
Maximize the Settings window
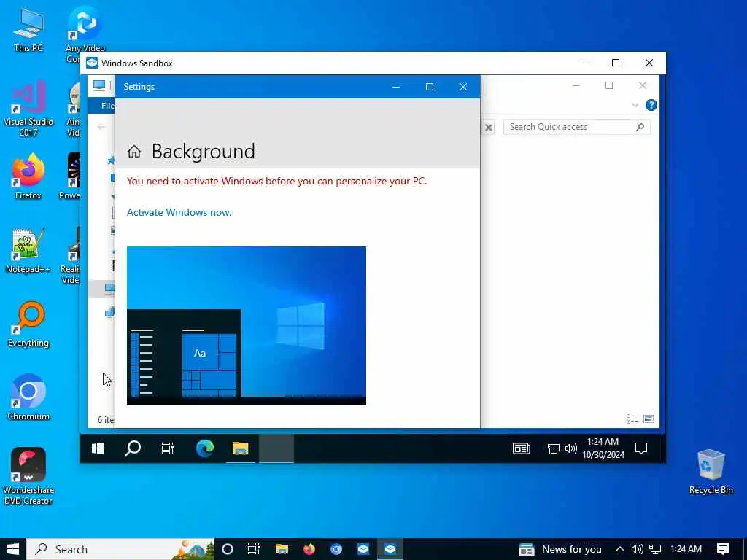429,87
